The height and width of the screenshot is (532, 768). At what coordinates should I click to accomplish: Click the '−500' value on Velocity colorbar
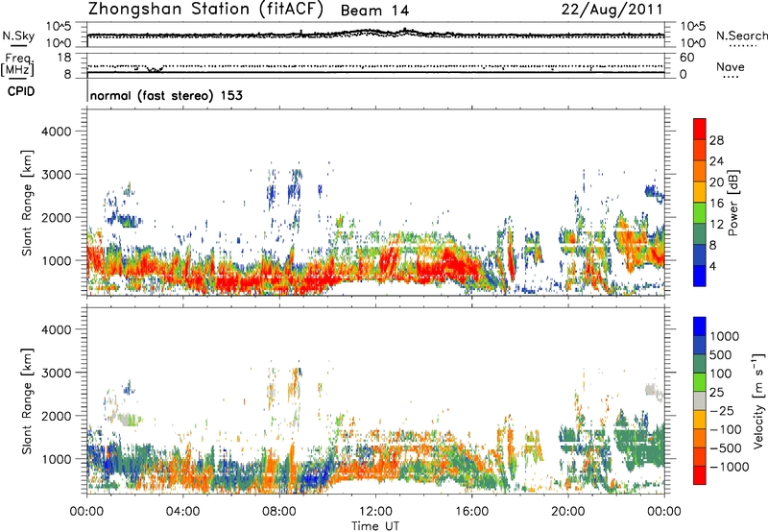point(726,448)
